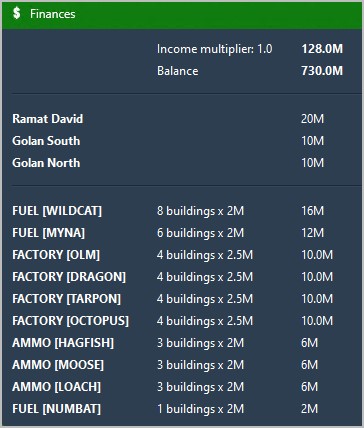Image resolution: width=364 pixels, height=428 pixels.
Task: Click the 10M value for Golan North
Action: [312, 163]
